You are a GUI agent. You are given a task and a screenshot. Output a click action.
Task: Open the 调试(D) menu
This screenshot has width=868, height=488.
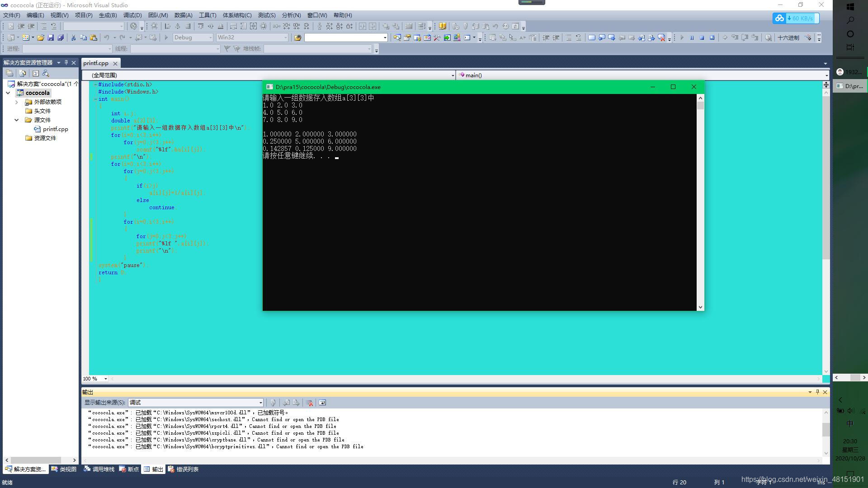pyautogui.click(x=132, y=15)
